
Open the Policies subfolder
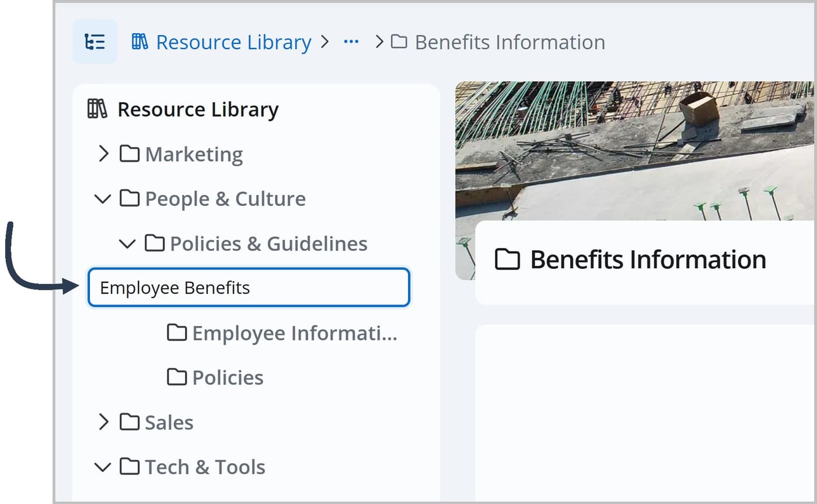(228, 377)
